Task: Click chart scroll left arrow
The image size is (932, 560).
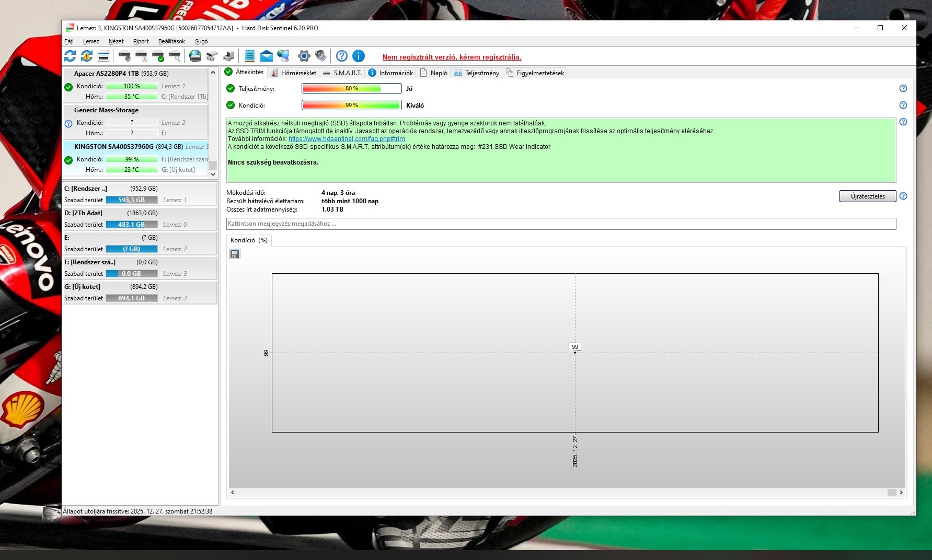Action: tap(233, 492)
